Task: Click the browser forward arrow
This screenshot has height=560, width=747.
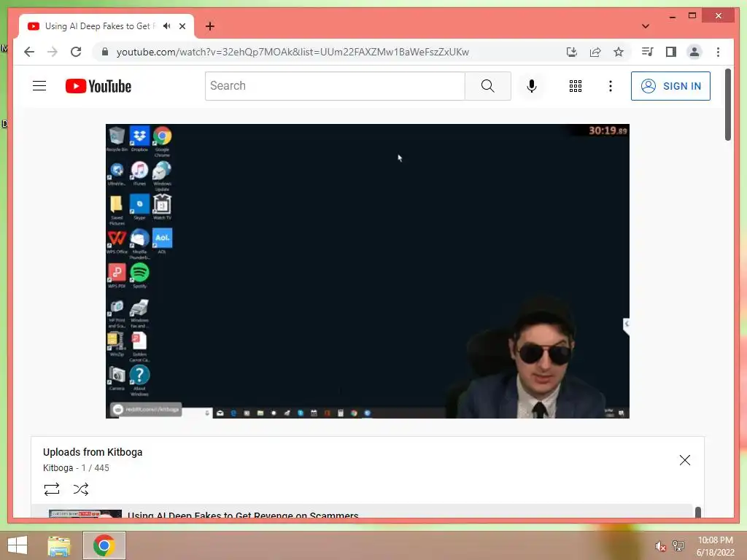Action: coord(53,52)
